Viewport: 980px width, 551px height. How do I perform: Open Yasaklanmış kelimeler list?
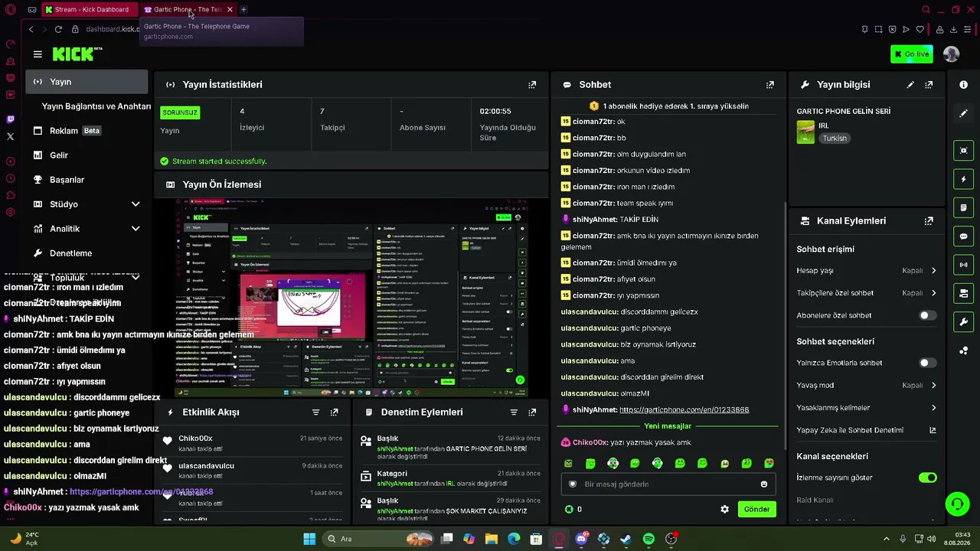coord(867,408)
